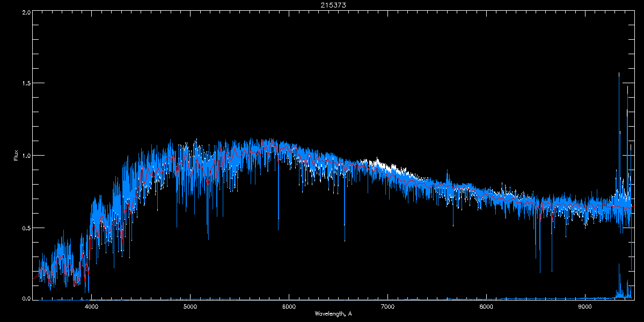Click the 1.5 flux tick label

25,84
